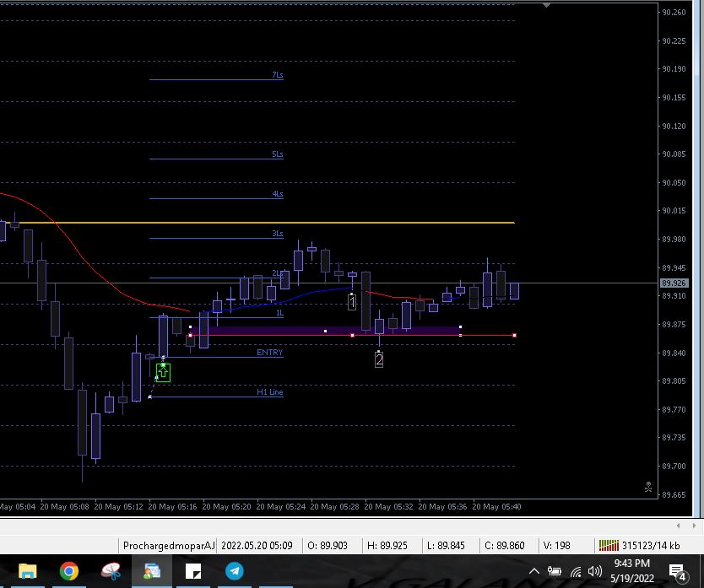Click the 20 May 05:28 time label
The image size is (704, 588).
click(334, 506)
